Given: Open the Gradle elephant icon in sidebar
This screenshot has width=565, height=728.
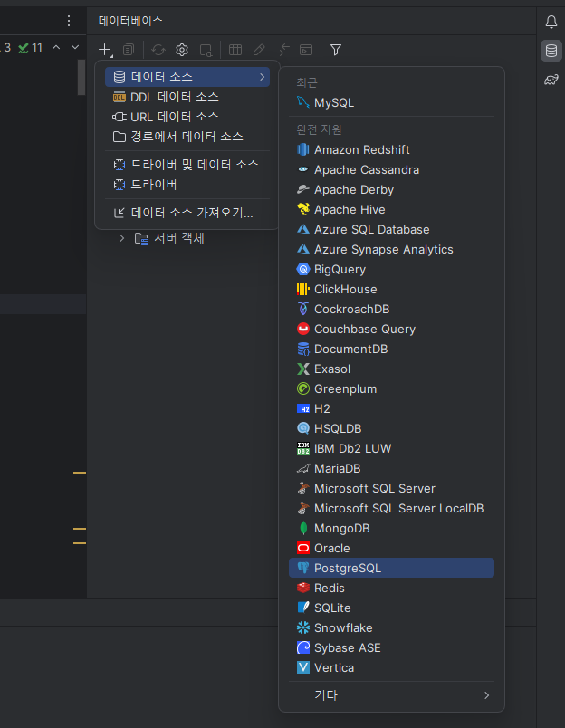Looking at the screenshot, I should point(551,80).
